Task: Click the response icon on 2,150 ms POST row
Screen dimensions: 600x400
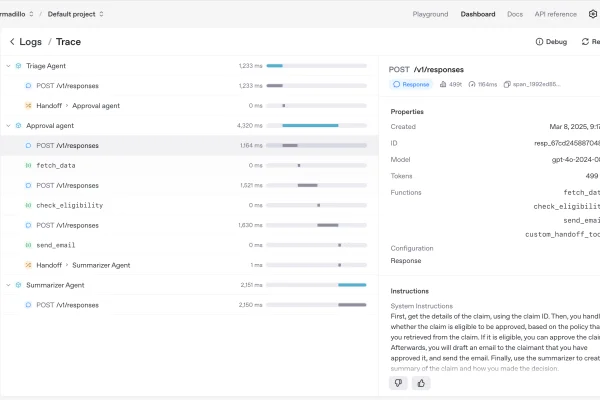Action: coord(28,305)
